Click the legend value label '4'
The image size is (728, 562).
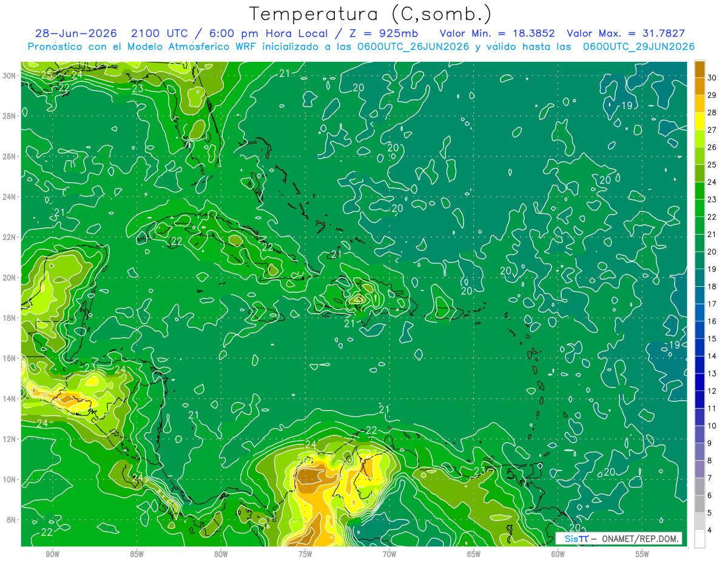(x=710, y=530)
